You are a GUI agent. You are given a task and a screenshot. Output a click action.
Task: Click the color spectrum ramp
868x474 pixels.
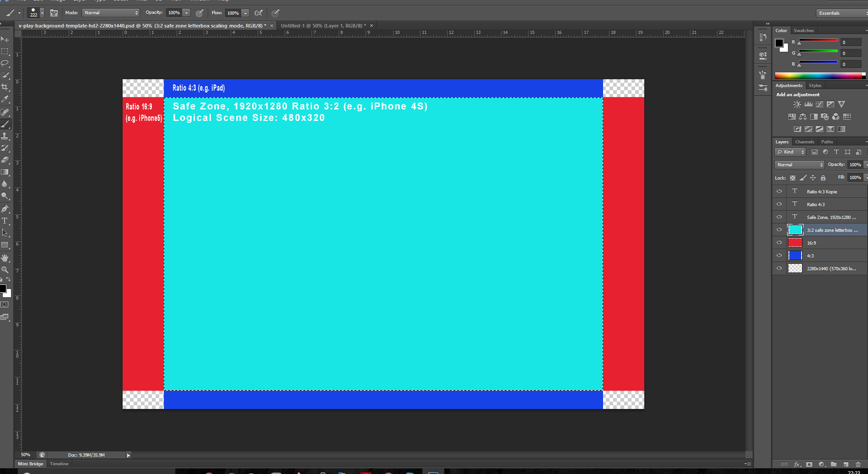tap(820, 76)
